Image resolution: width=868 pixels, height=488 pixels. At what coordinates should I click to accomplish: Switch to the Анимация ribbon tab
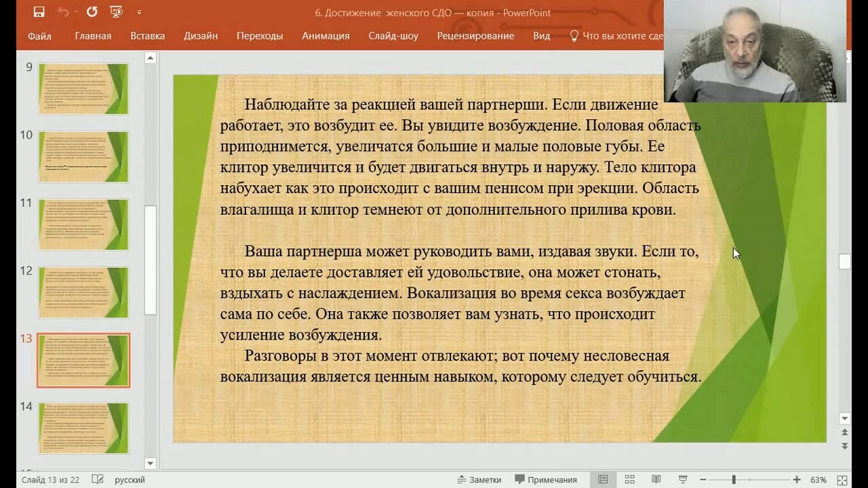(325, 36)
